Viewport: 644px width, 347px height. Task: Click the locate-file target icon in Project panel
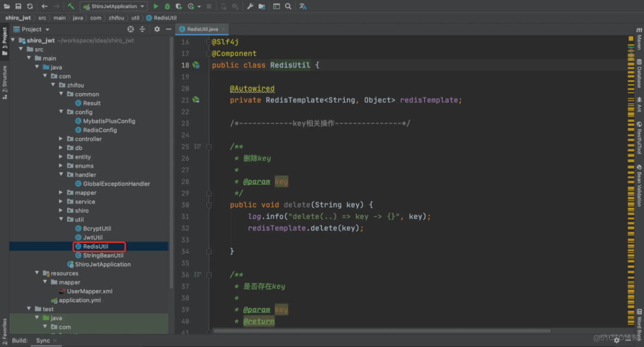point(131,29)
